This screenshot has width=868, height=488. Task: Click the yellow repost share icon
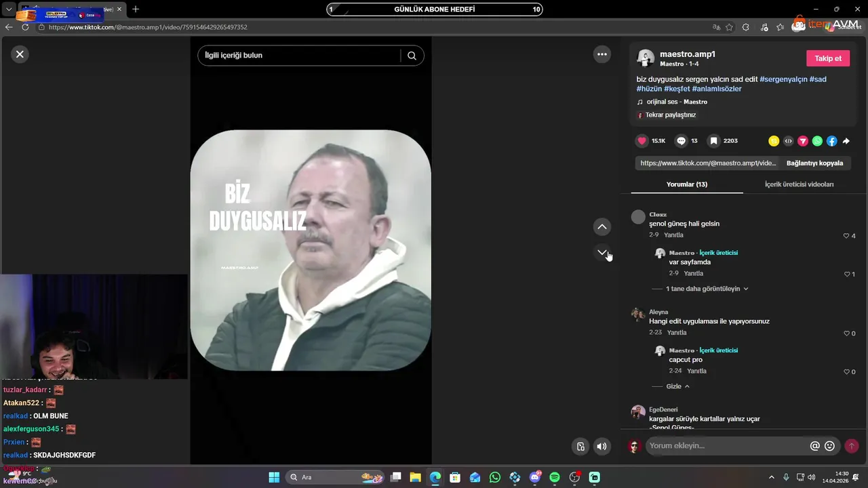[774, 141]
